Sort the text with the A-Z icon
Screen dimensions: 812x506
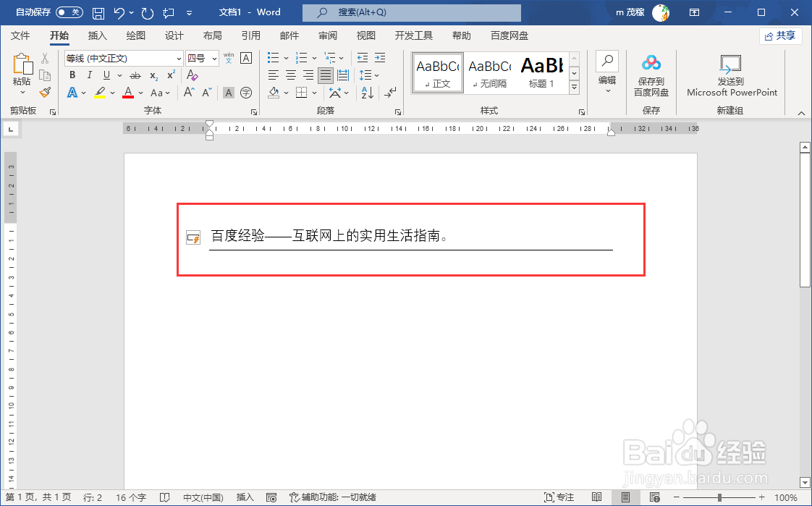[x=368, y=93]
